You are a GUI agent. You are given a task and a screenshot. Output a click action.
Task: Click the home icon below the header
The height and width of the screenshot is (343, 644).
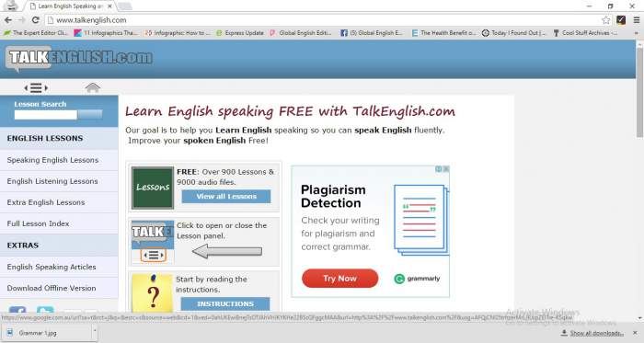pos(92,87)
